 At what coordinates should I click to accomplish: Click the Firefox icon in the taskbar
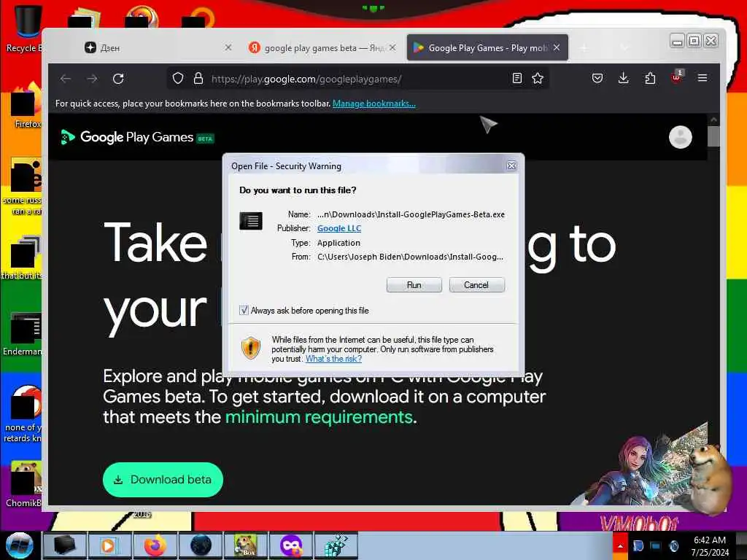[x=155, y=545]
